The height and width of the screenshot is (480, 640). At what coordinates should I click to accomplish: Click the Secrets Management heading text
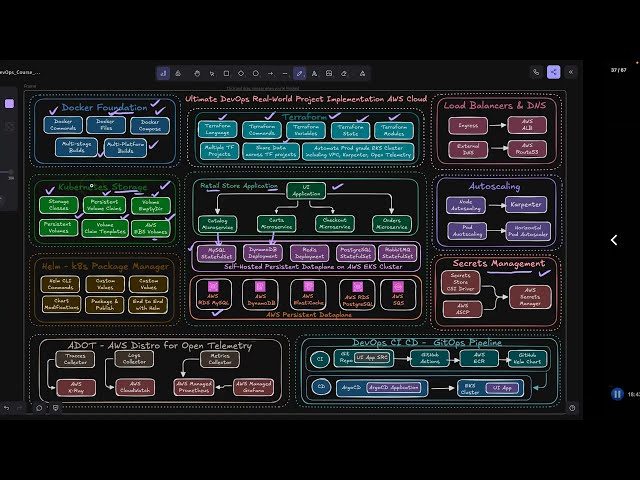(x=498, y=264)
